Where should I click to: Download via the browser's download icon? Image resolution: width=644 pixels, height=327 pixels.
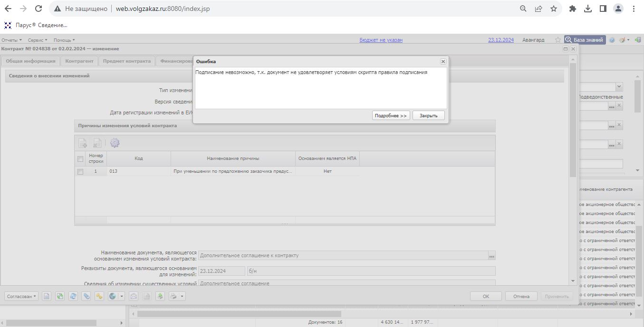coord(588,9)
